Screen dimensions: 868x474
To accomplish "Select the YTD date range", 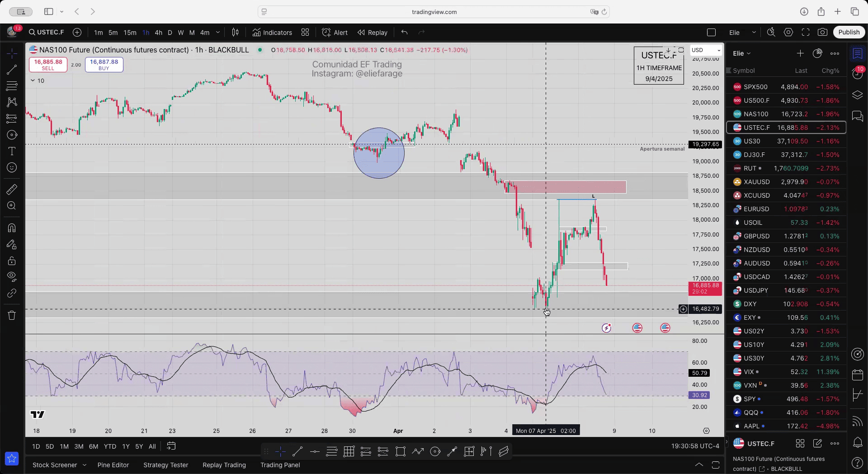I will pyautogui.click(x=110, y=446).
